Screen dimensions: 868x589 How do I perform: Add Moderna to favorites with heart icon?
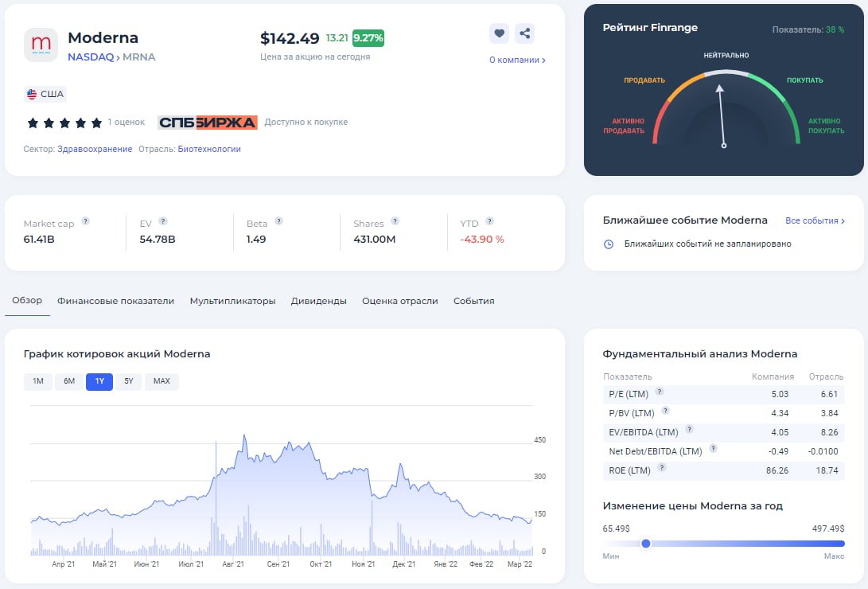tap(500, 33)
